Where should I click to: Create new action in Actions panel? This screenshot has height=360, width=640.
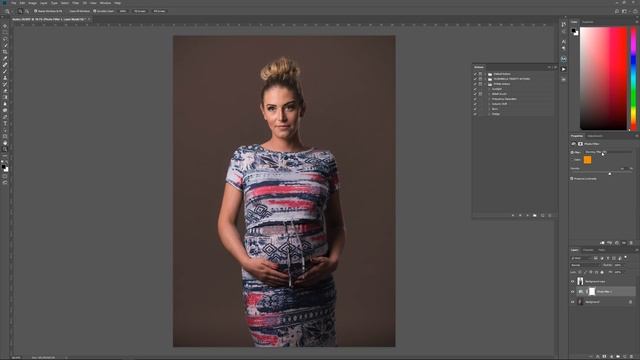[x=542, y=215]
